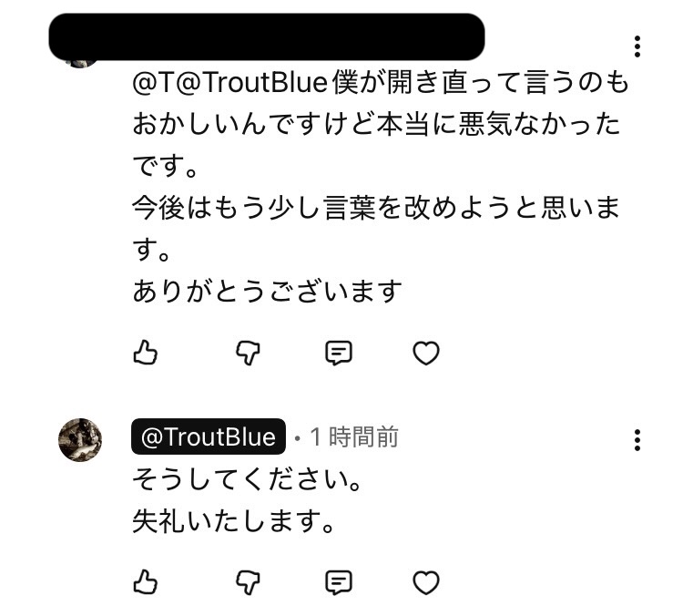Viewport: 683px width, 616px height.
Task: Click the blacked-out username bar at the top
Action: pos(265,36)
